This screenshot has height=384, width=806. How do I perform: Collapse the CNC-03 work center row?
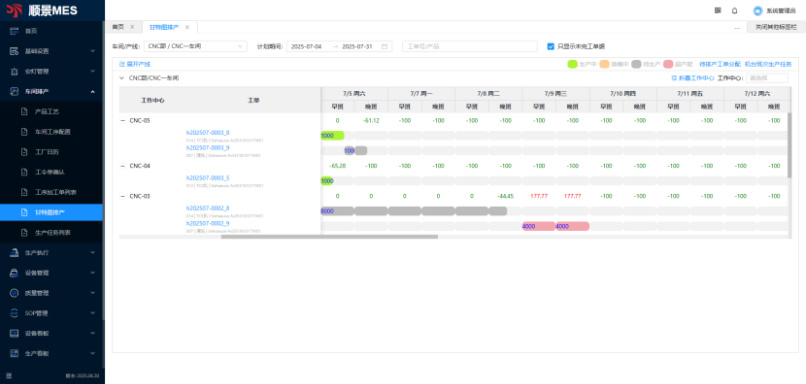122,196
